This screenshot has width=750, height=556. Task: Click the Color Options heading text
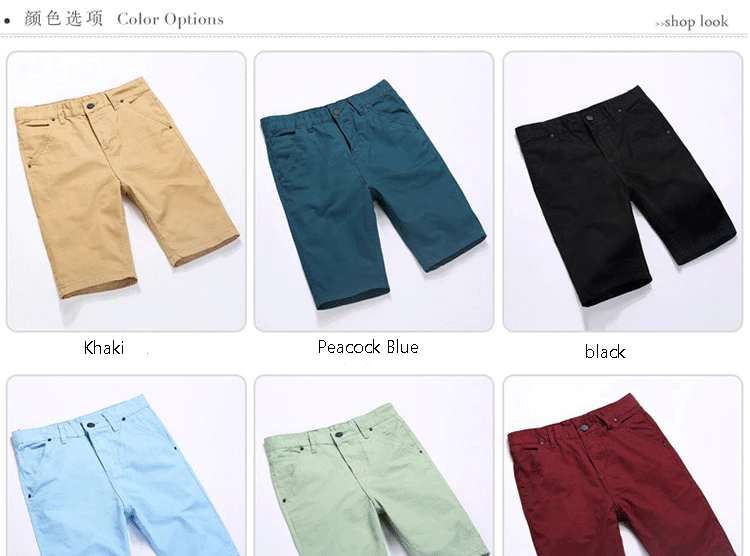coord(170,20)
